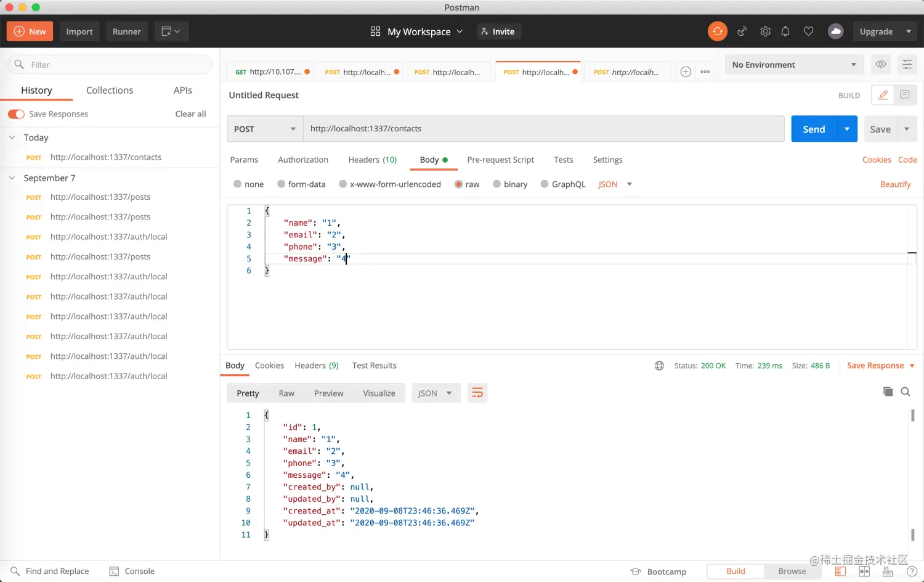Click the New button
Image resolution: width=924 pixels, height=582 pixels.
[x=30, y=31]
